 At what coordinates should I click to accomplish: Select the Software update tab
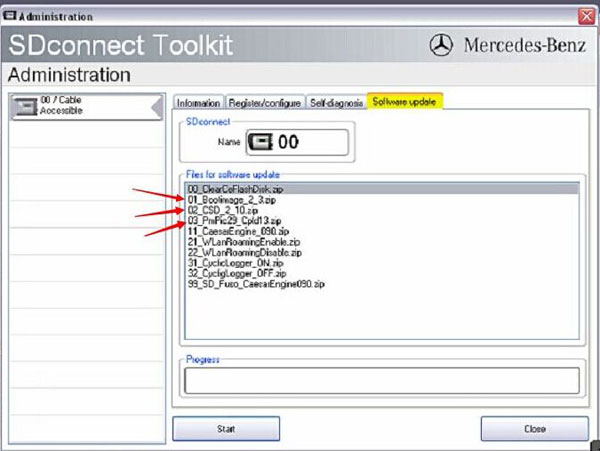405,101
